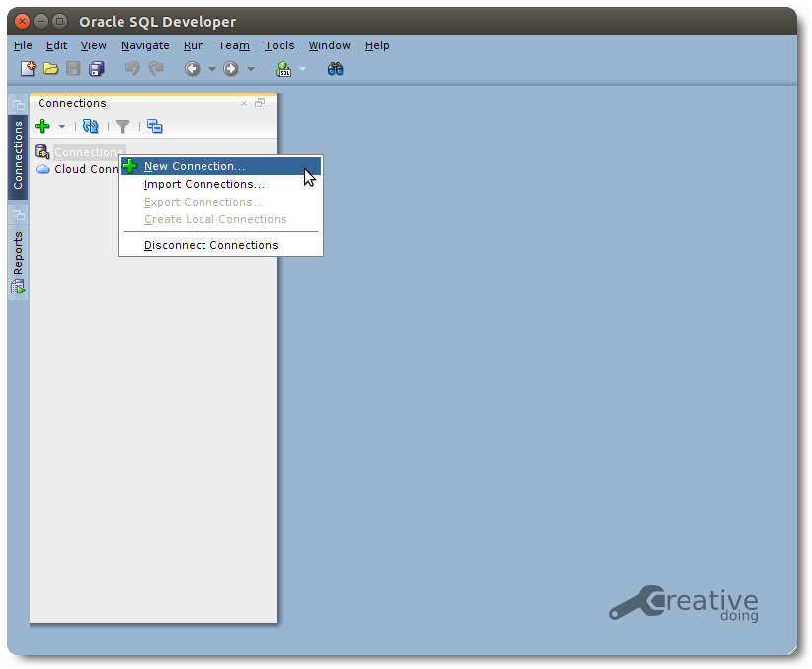Image resolution: width=812 pixels, height=669 pixels.
Task: Click the Save All icon
Action: 97,68
